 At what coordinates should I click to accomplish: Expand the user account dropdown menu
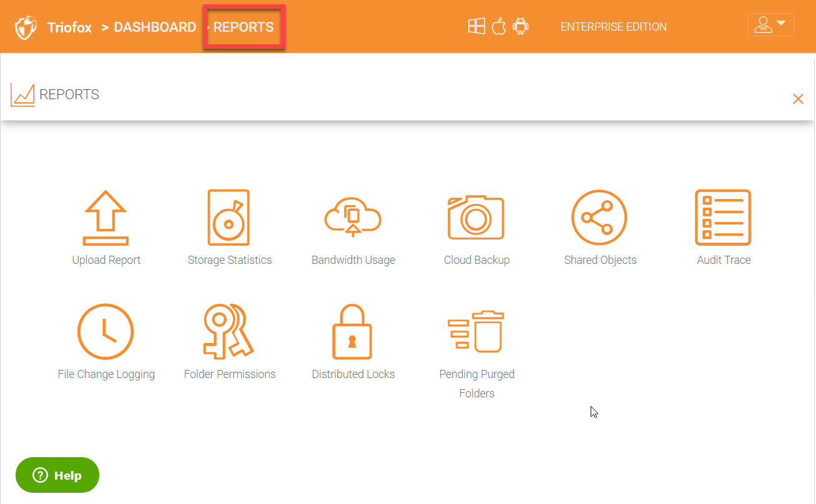point(770,25)
